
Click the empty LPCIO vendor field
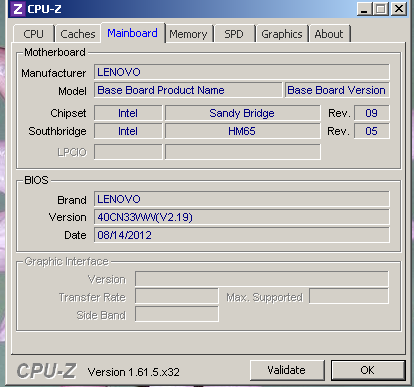coord(128,152)
